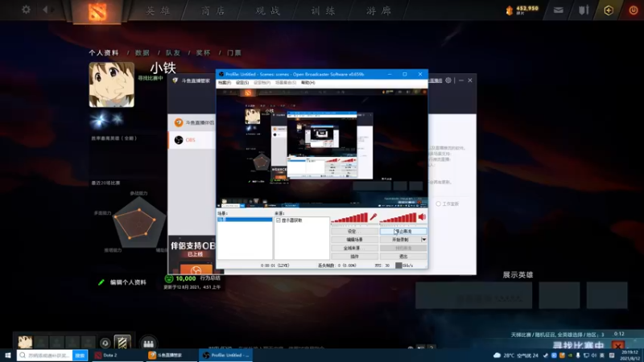644x362 pixels.
Task: Select the OBS entry in Douyu sidebar
Action: [x=192, y=140]
